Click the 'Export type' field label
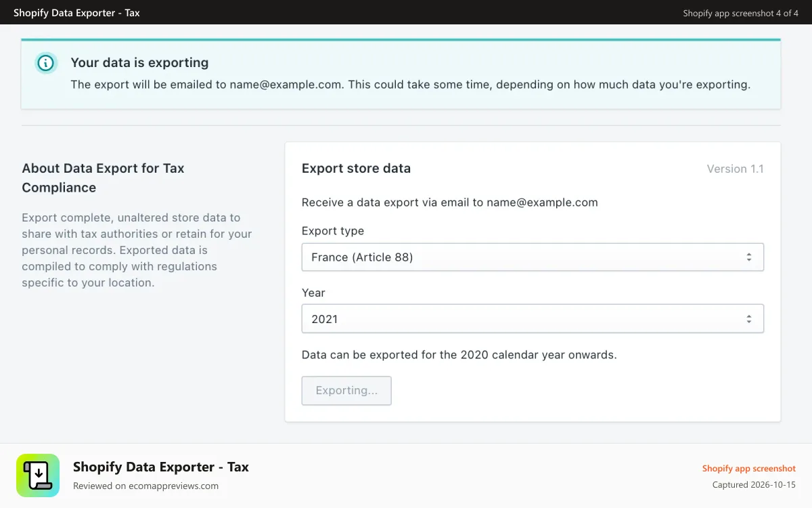The image size is (812, 508). click(x=333, y=231)
